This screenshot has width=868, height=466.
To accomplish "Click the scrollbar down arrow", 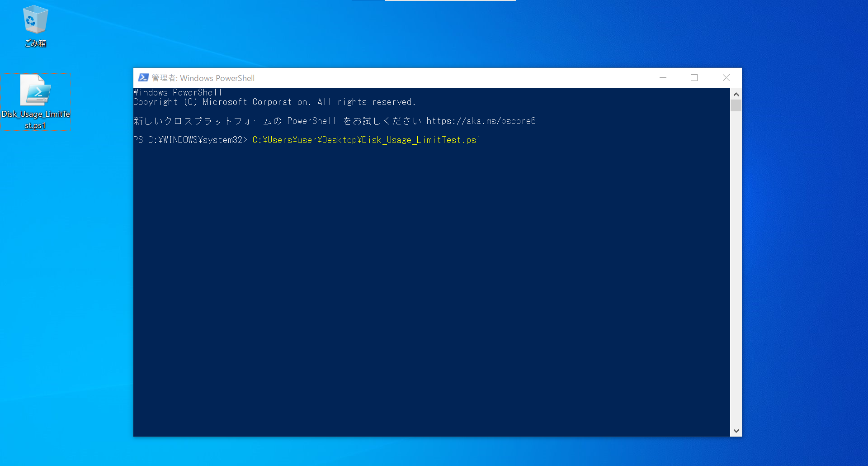I will point(736,431).
